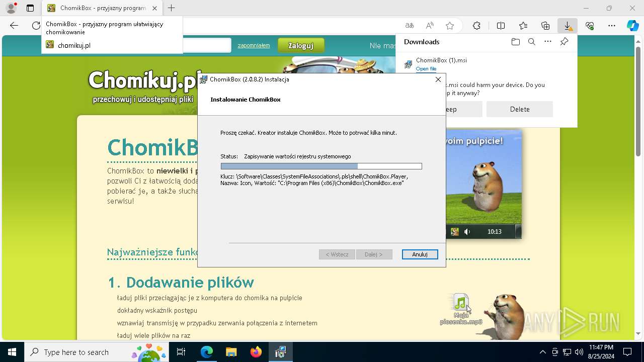Click the password input field on Chomikuj
This screenshot has width=644, height=362.
pos(207,45)
